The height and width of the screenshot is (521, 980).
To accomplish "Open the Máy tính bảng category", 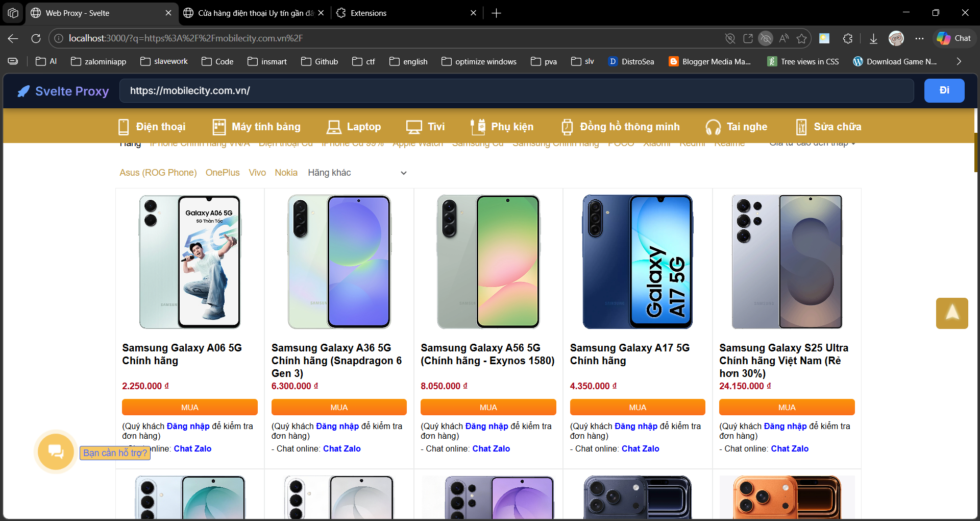I will [x=256, y=127].
